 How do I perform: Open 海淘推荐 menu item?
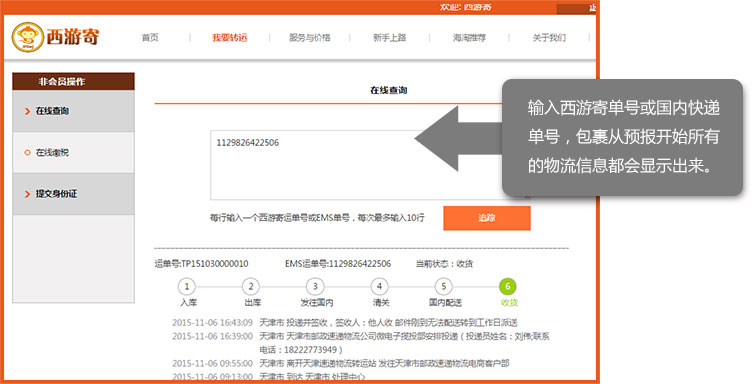469,37
